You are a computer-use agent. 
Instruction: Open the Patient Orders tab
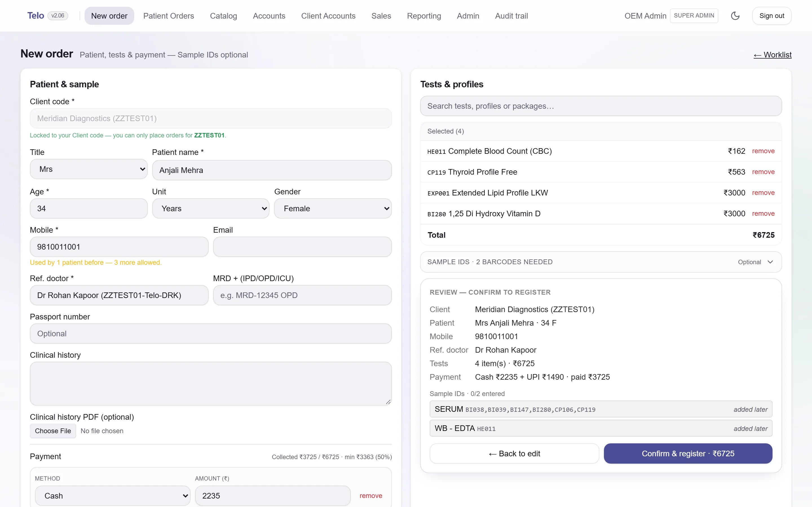[168, 16]
